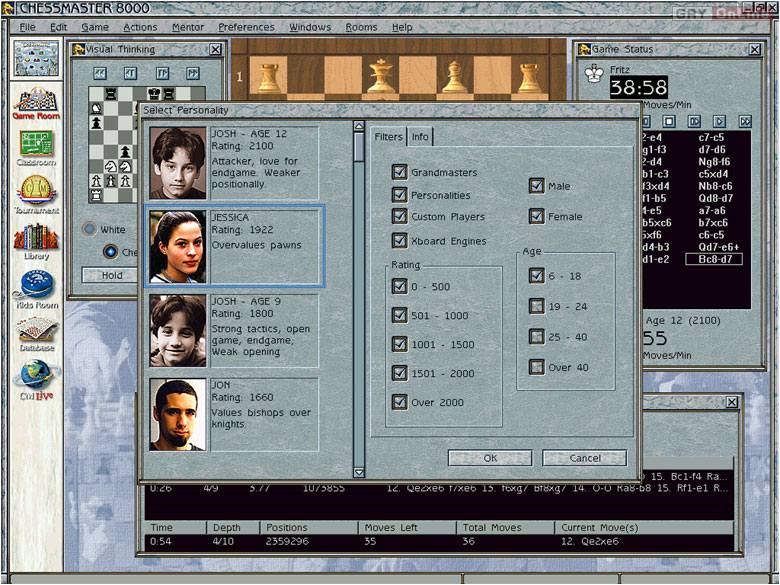This screenshot has width=780, height=585.
Task: Select the White radio button
Action: coord(88,229)
